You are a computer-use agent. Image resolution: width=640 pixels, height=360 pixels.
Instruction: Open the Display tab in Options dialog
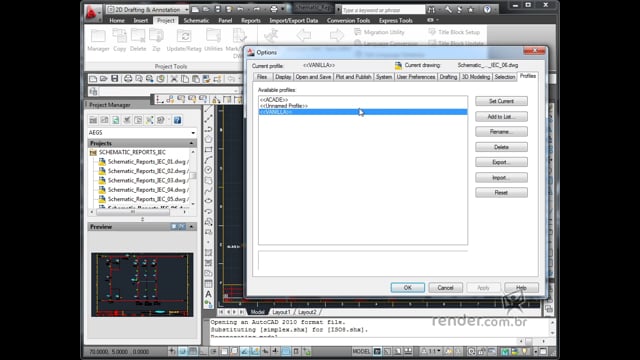tap(283, 77)
